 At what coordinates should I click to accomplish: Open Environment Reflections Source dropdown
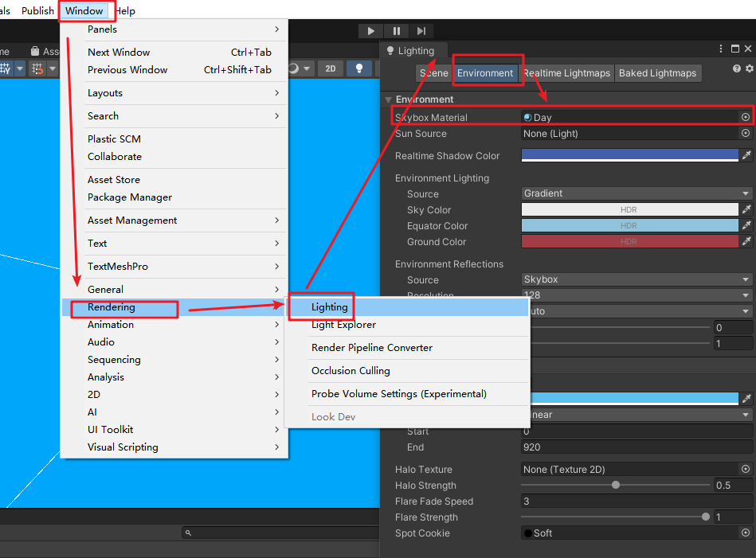coord(637,280)
